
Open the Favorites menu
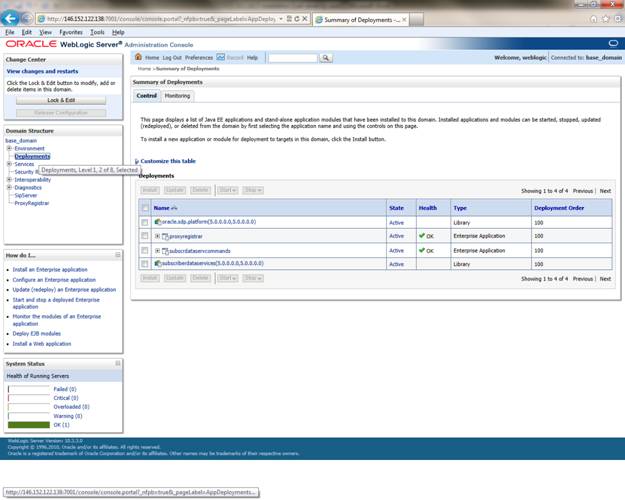point(70,32)
